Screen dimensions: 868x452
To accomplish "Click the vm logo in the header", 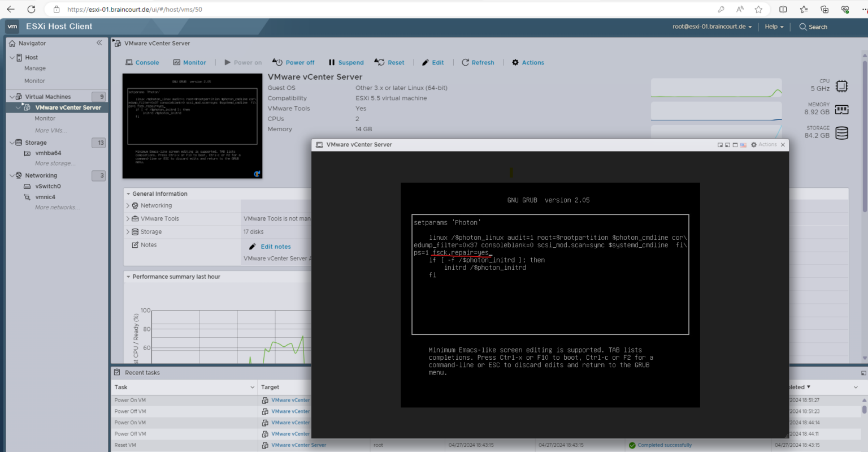I will [12, 27].
